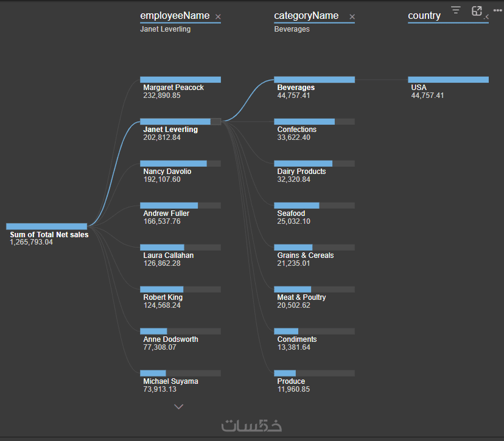Open the filters icon on the visual
Screen dimensions: 504x441
tap(456, 10)
